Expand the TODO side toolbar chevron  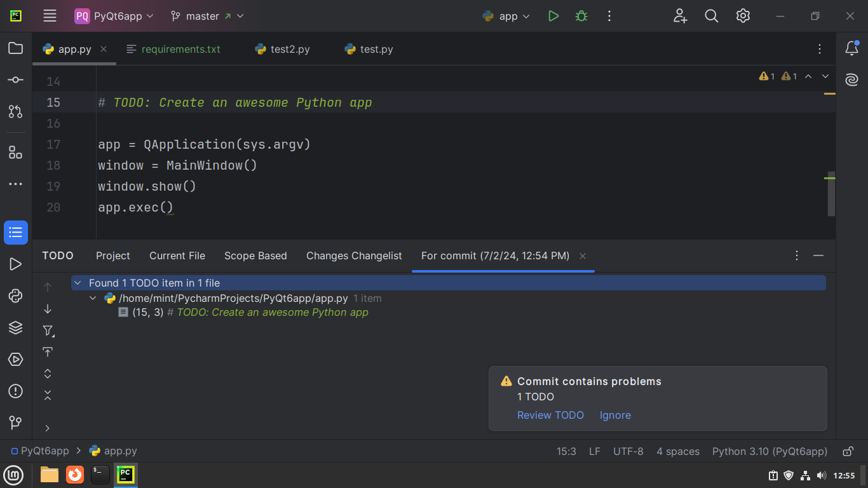point(47,428)
